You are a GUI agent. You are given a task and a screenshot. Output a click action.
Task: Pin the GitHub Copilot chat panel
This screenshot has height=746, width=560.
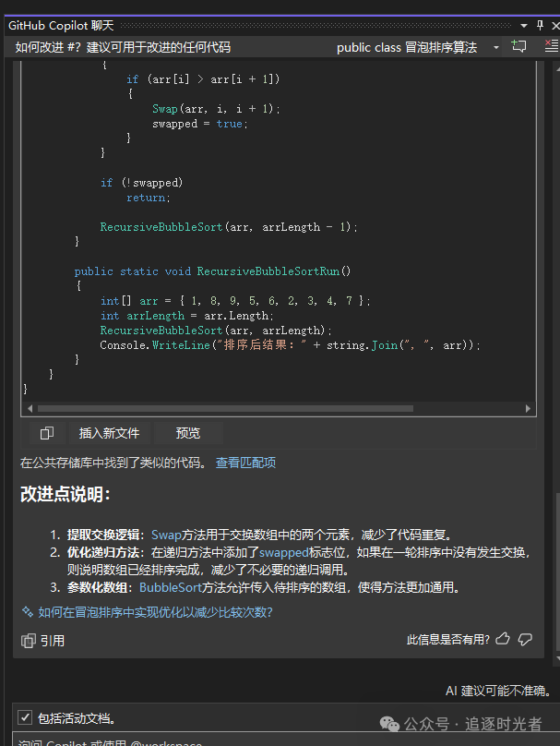(540, 26)
